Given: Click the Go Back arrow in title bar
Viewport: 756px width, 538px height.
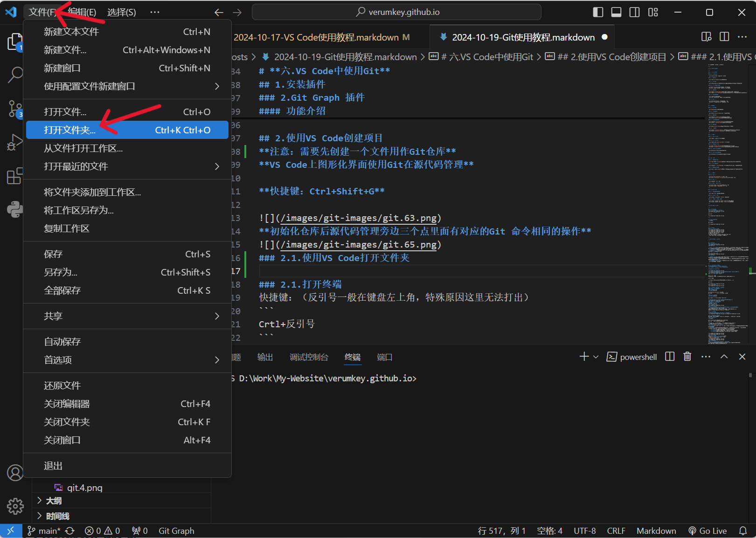Looking at the screenshot, I should [x=219, y=12].
